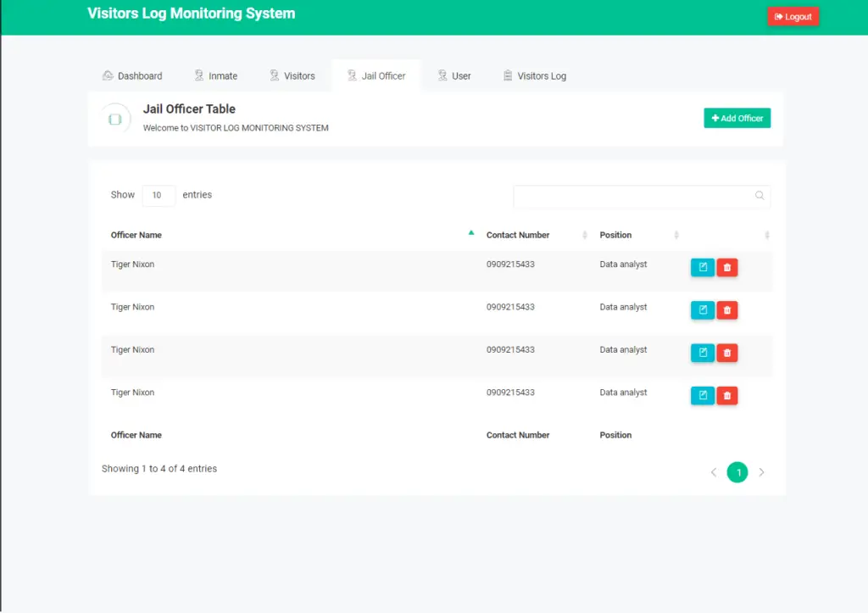The image size is (868, 613).
Task: Click the trash icon on the second officer row
Action: pyautogui.click(x=726, y=309)
